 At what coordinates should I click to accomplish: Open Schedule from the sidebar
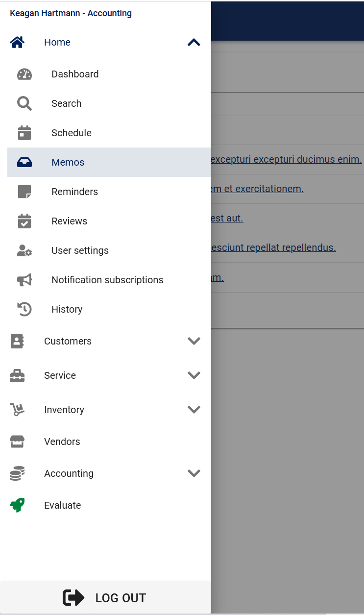tap(109, 133)
